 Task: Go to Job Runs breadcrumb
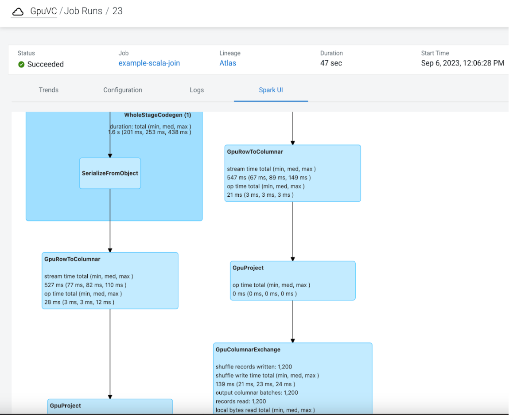point(83,11)
